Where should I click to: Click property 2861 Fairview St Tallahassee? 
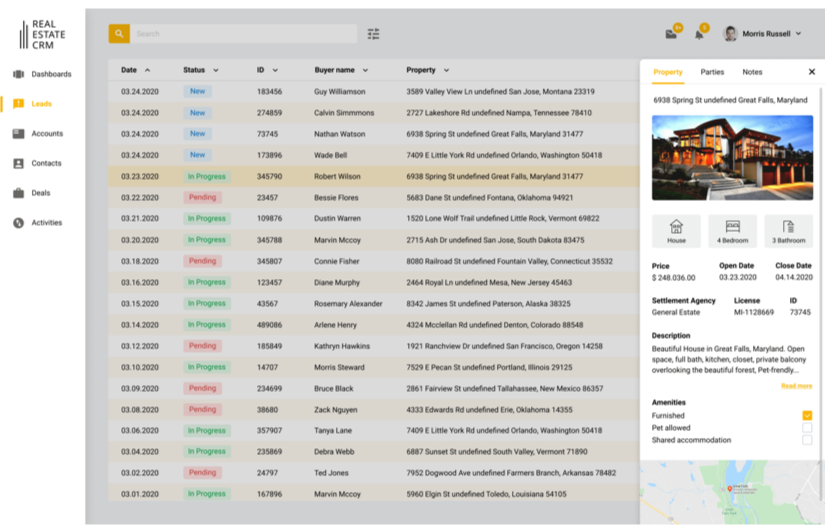tap(505, 389)
